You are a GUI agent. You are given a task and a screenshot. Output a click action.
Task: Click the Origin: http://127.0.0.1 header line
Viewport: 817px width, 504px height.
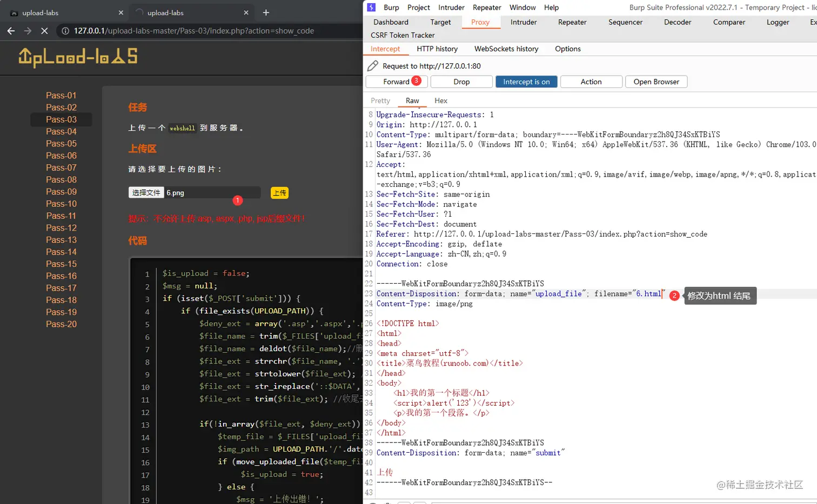[426, 124]
